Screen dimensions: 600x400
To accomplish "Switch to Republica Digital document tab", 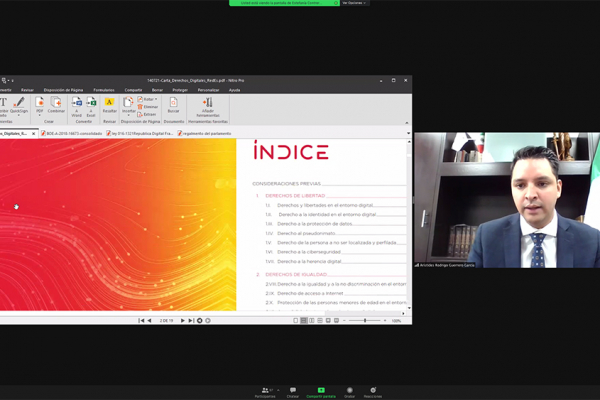I will [140, 134].
